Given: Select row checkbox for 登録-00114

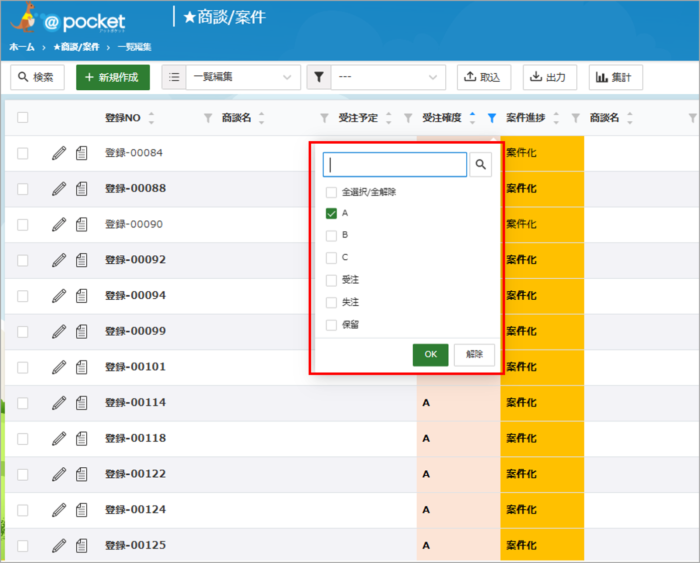Looking at the screenshot, I should pos(23,403).
